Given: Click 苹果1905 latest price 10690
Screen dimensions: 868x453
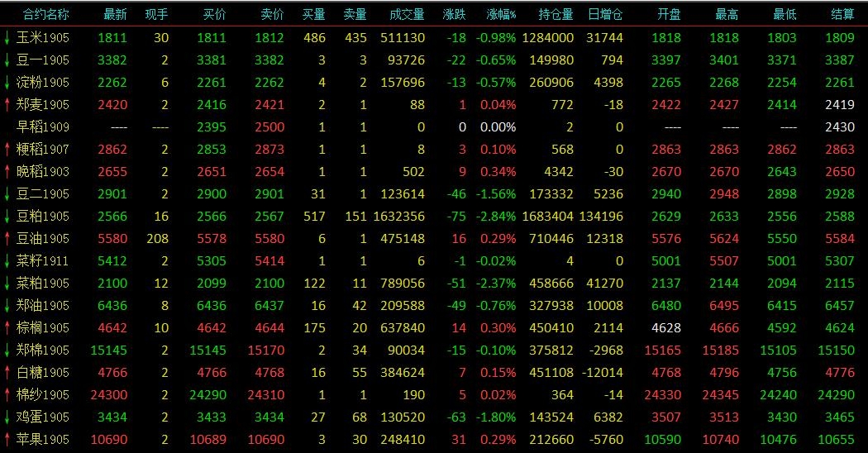Looking at the screenshot, I should [109, 440].
